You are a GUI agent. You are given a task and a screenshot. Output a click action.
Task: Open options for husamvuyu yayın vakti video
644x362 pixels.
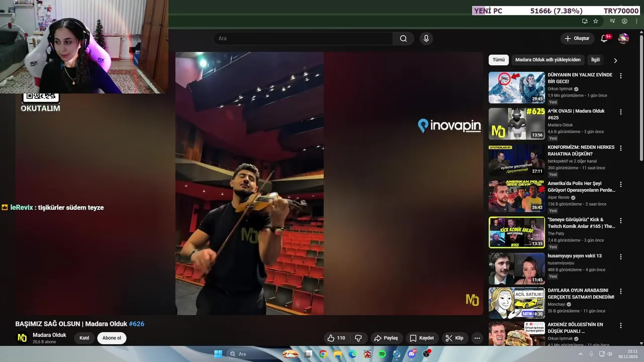[620, 256]
